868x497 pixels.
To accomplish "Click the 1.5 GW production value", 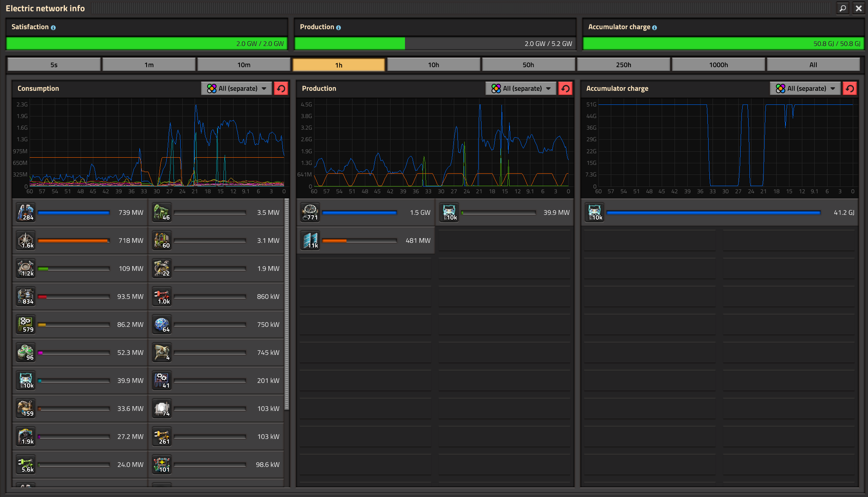I will point(420,212).
